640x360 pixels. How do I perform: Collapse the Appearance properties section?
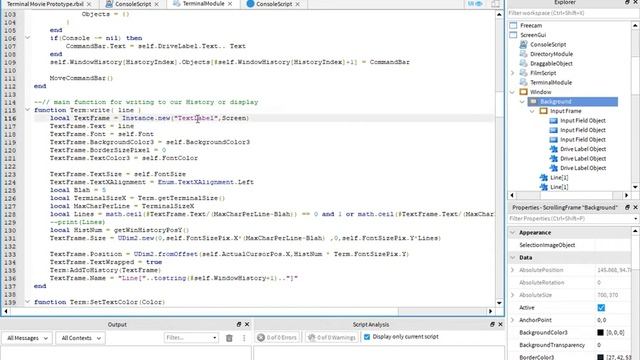513,232
